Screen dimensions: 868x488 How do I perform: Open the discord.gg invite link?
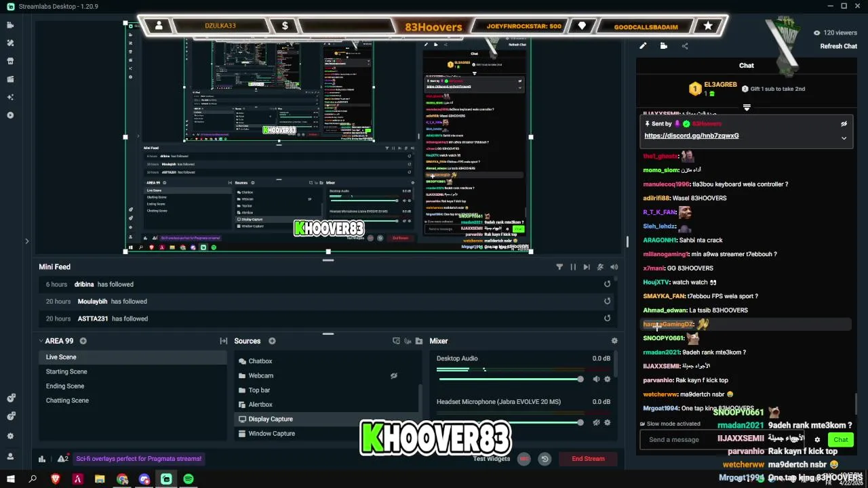pyautogui.click(x=691, y=136)
